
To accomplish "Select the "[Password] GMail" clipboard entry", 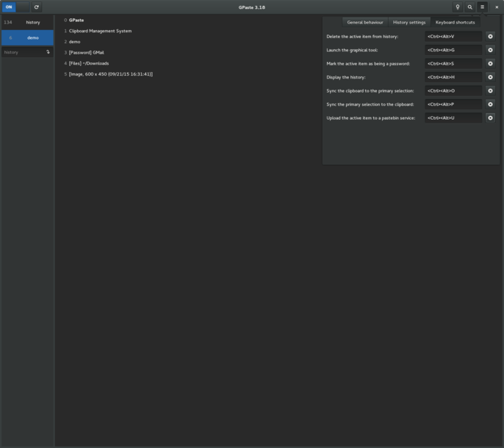I will 87,52.
